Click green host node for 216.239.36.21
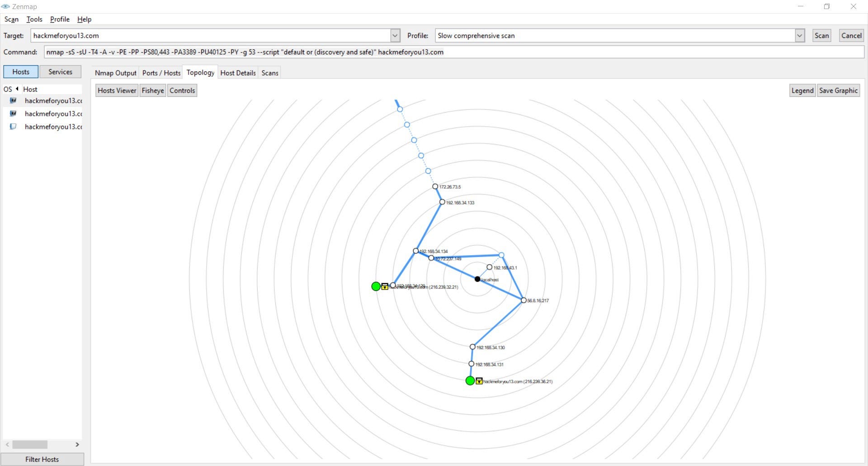The height and width of the screenshot is (466, 868). click(x=470, y=381)
